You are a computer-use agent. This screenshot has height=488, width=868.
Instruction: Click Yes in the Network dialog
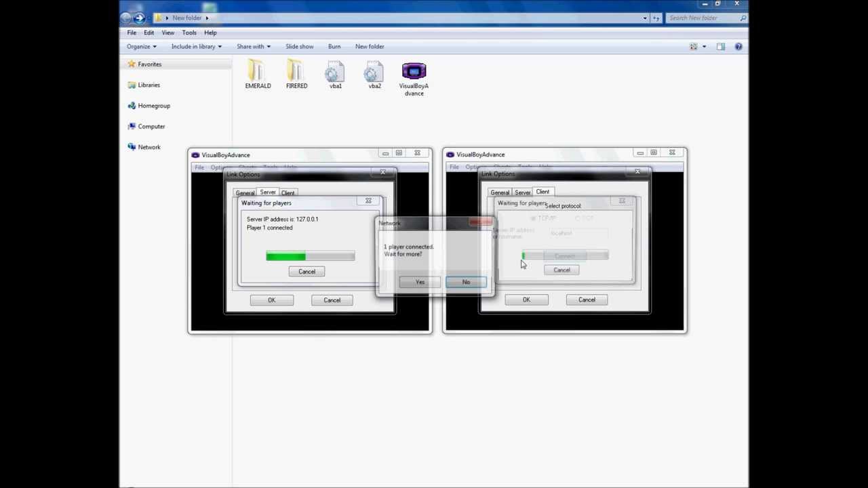pyautogui.click(x=420, y=282)
